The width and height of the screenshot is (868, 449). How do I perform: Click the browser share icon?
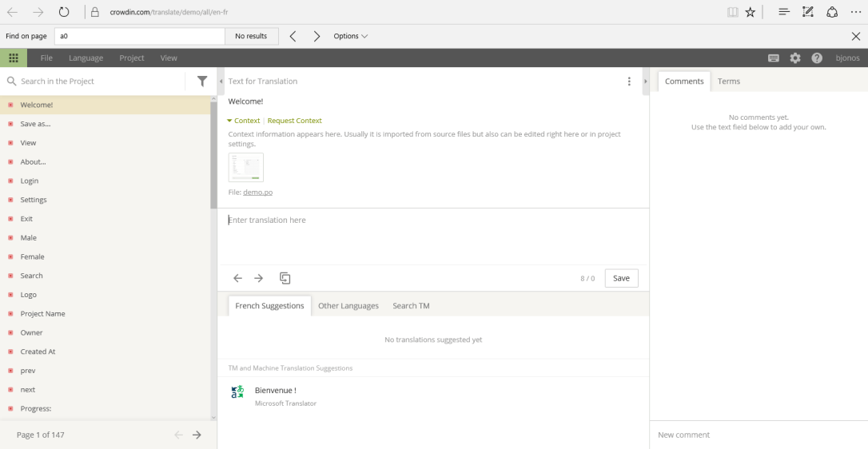point(832,12)
